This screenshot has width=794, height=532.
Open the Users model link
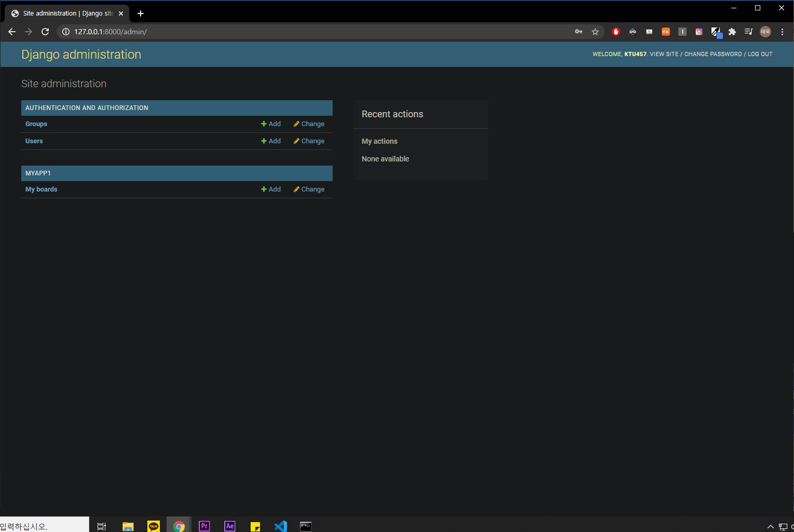click(x=34, y=141)
